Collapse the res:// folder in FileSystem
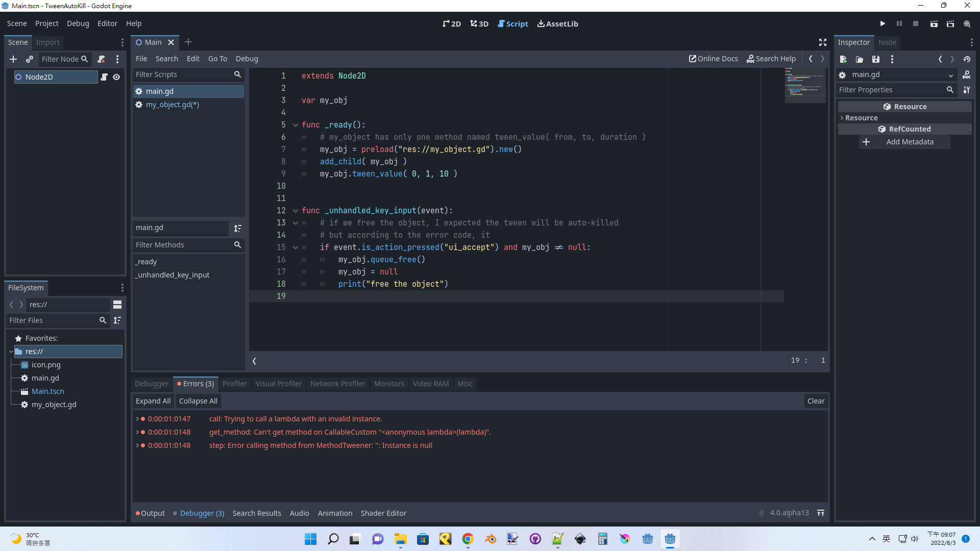Image resolution: width=980 pixels, height=551 pixels. (11, 352)
